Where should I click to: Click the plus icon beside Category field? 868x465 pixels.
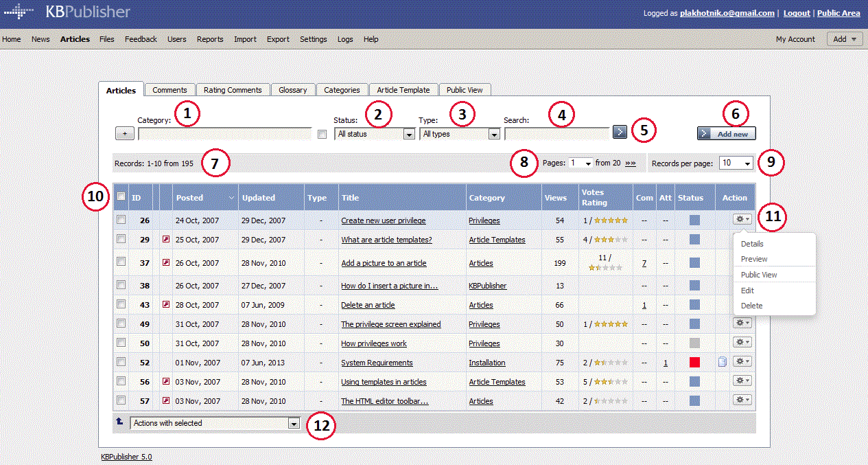[x=125, y=134]
